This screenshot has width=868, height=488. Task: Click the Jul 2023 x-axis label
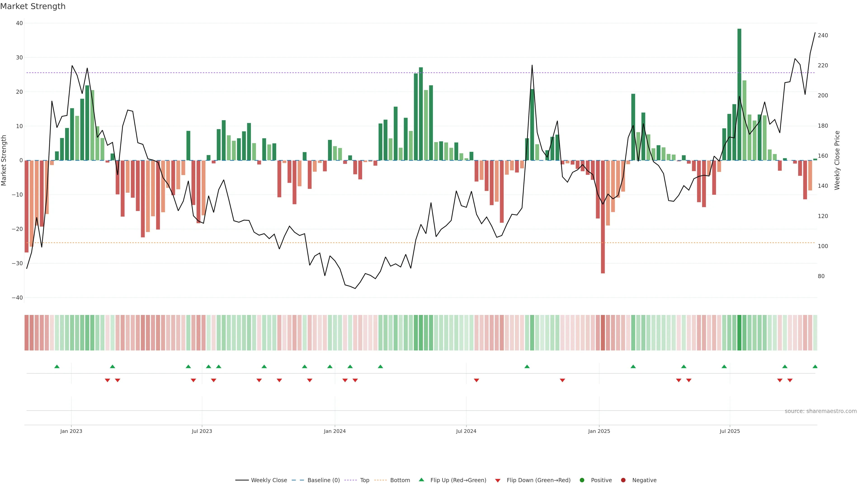click(x=202, y=431)
